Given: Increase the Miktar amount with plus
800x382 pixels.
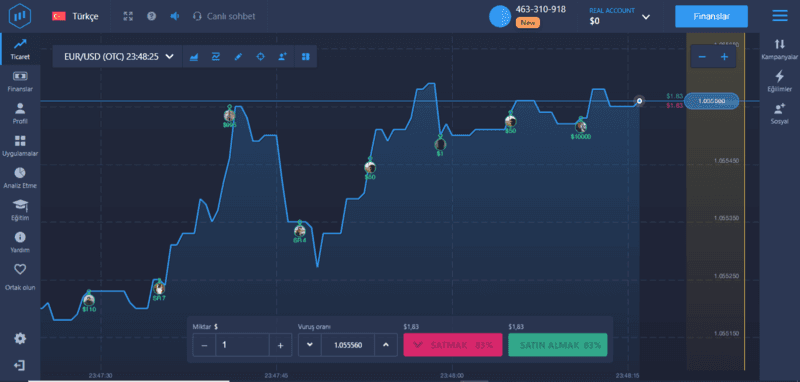Looking at the screenshot, I should pyautogui.click(x=280, y=345).
